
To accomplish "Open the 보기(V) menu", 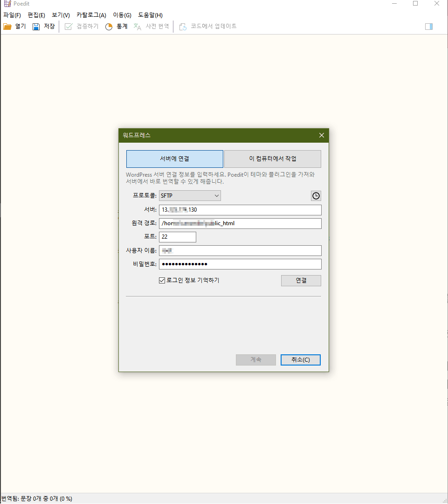I will pos(61,15).
